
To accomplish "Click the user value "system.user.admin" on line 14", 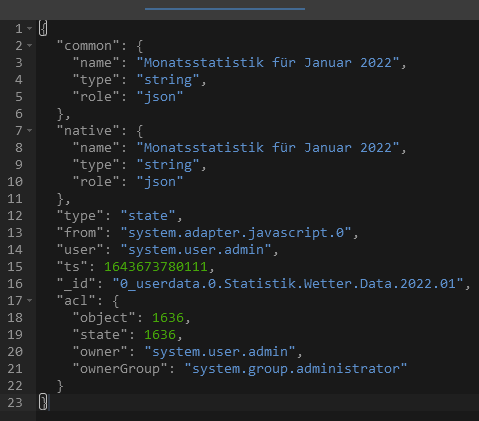I will (x=196, y=250).
